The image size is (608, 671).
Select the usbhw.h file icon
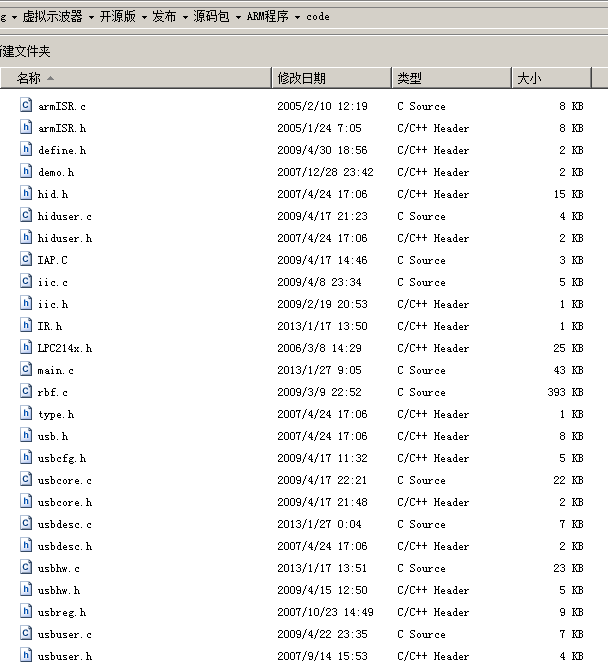[26, 589]
